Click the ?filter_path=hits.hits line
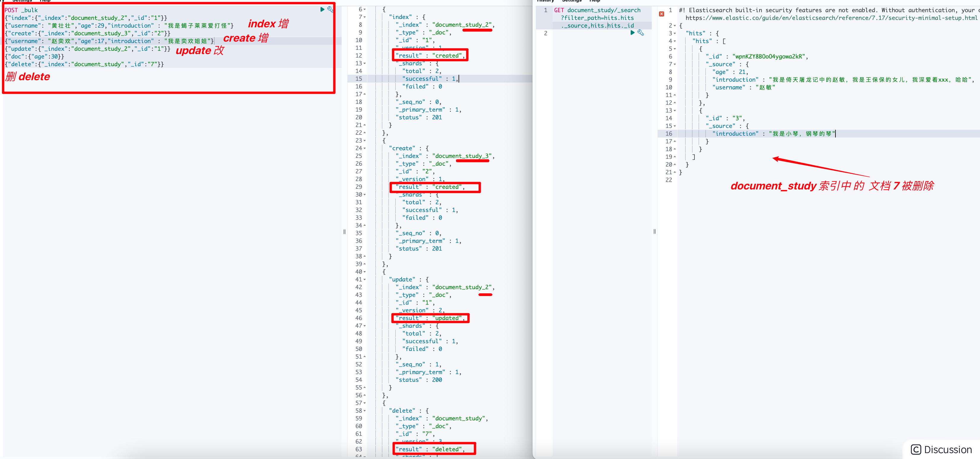The image size is (980, 459). 597,18
